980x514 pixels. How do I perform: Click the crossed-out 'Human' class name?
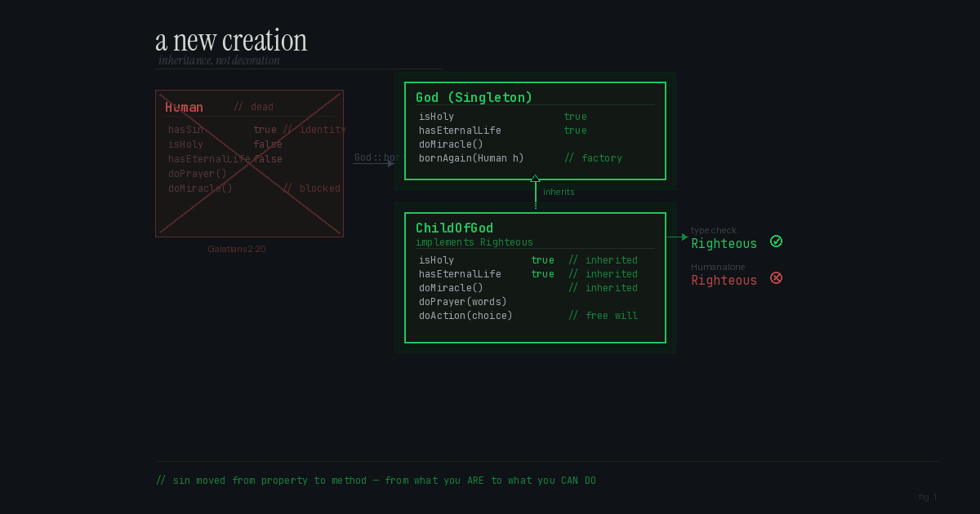point(184,107)
